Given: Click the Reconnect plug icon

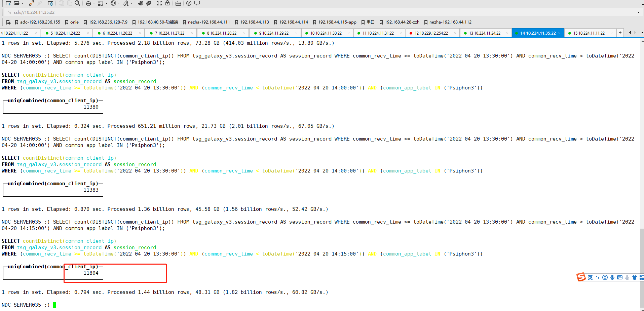Looking at the screenshot, I should (x=31, y=3).
